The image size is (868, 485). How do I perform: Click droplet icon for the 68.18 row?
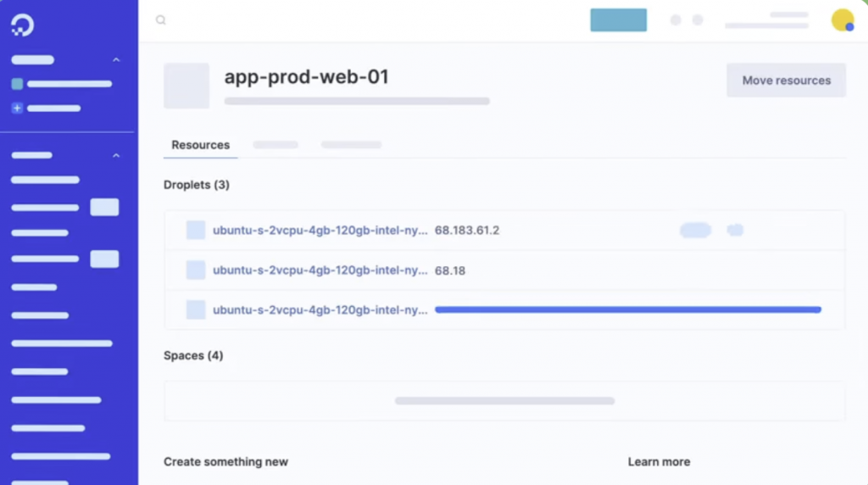[x=196, y=270]
